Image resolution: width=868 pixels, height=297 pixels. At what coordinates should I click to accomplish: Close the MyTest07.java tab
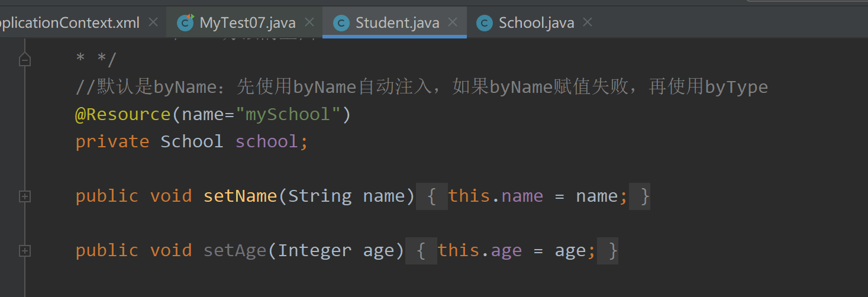[309, 22]
